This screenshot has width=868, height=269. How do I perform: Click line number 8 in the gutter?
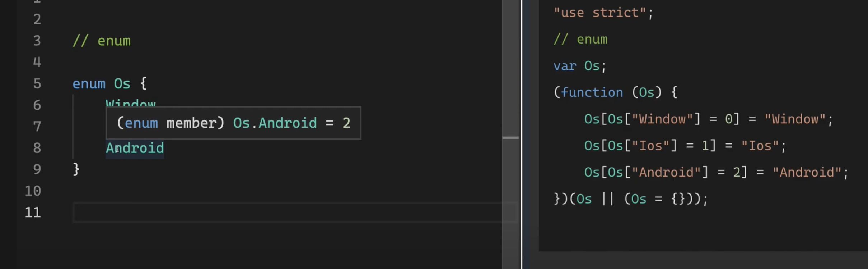(37, 148)
